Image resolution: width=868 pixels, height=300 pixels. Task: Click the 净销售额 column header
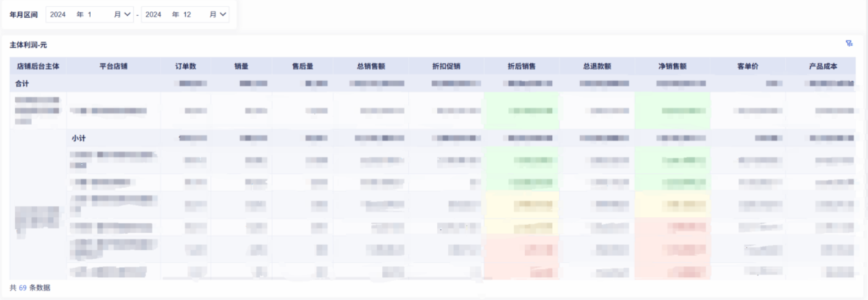click(672, 66)
